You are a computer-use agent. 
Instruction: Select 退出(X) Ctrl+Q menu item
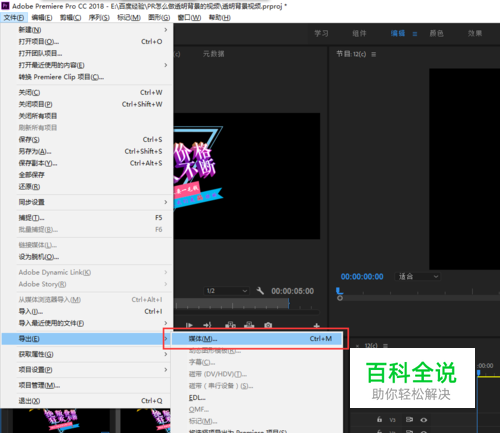pyautogui.click(x=87, y=401)
